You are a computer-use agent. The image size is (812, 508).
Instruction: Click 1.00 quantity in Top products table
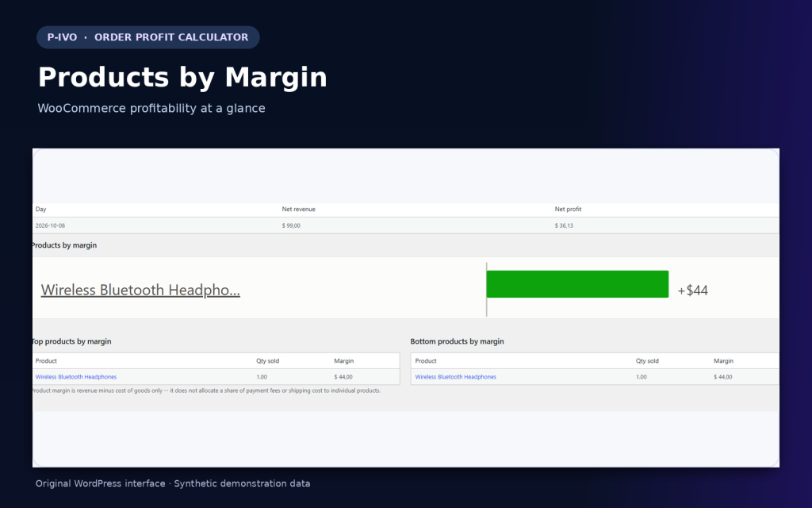pyautogui.click(x=262, y=377)
